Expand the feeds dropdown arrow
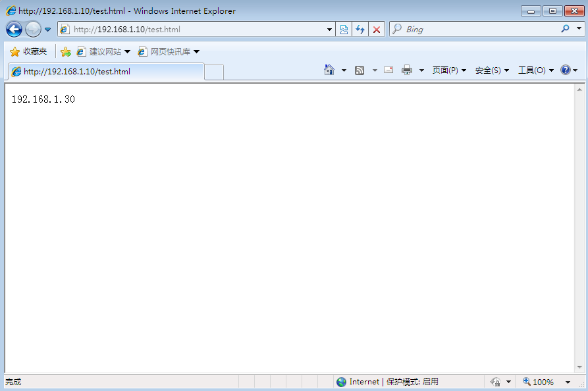Viewport: 588px width, 391px height. tap(375, 70)
